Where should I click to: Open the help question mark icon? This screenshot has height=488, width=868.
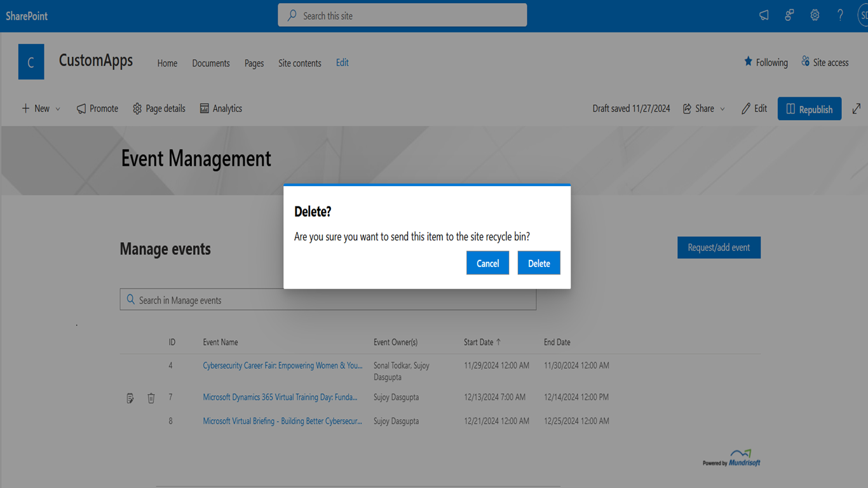(840, 15)
